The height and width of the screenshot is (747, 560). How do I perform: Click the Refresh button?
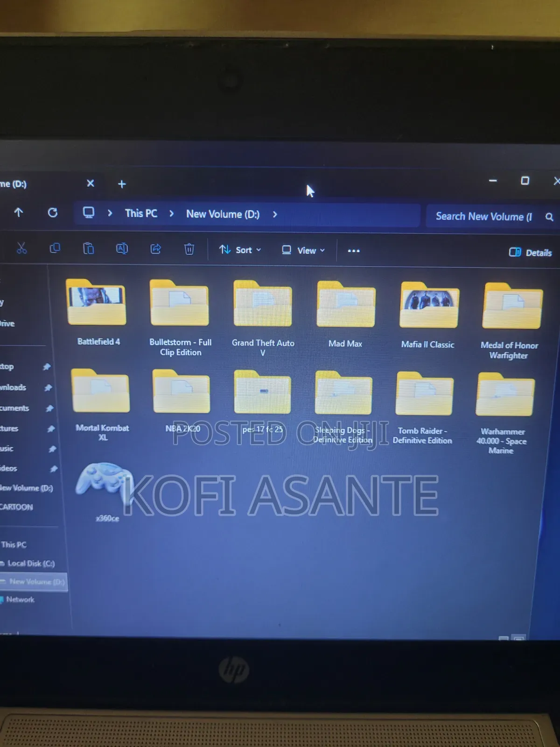pos(53,213)
